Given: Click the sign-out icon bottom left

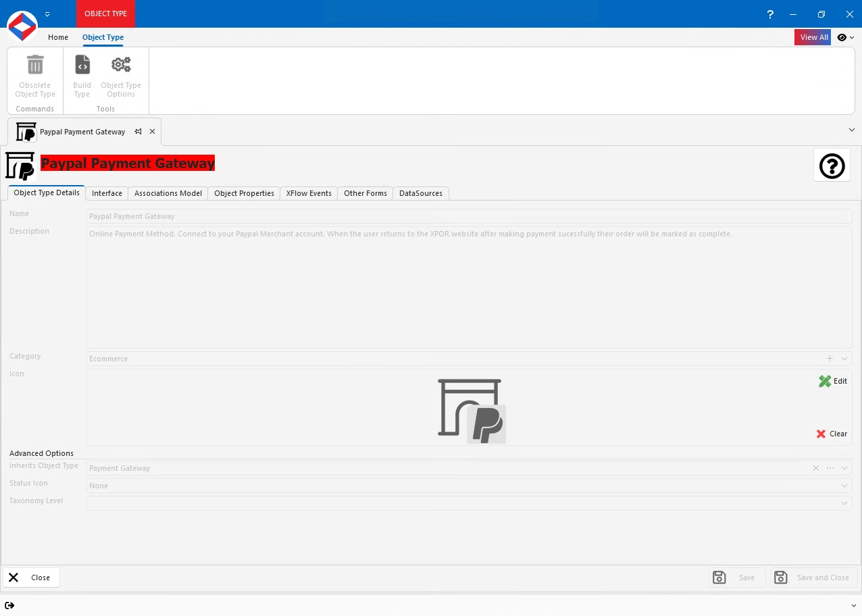Looking at the screenshot, I should [x=10, y=605].
